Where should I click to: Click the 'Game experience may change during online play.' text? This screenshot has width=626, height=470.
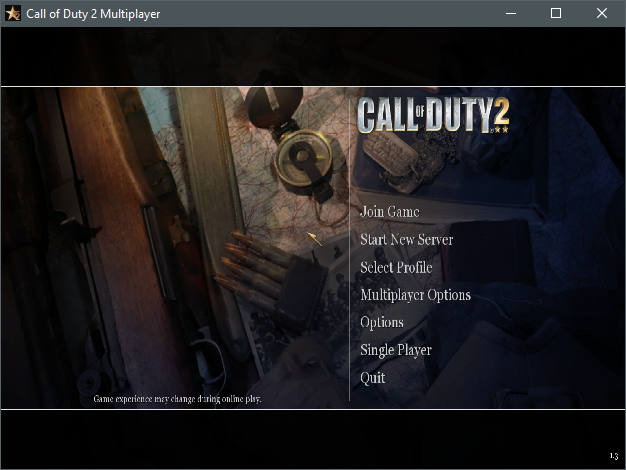[x=177, y=399]
